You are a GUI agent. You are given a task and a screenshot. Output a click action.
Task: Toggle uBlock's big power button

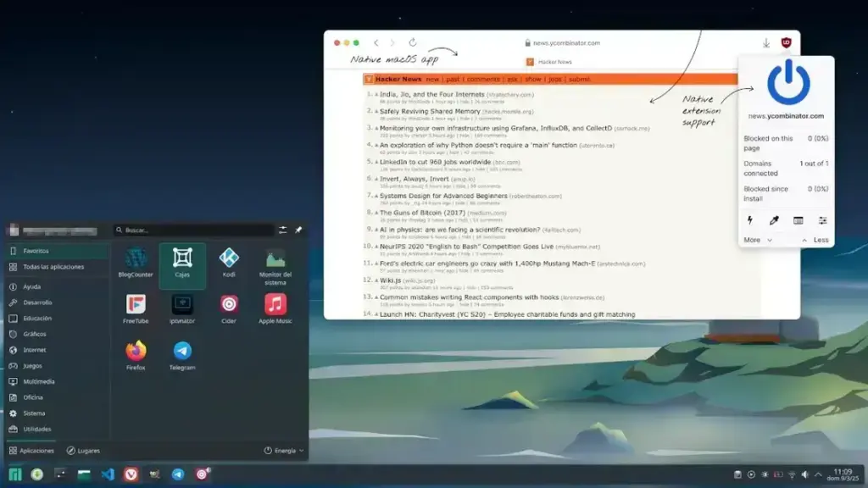tap(788, 83)
